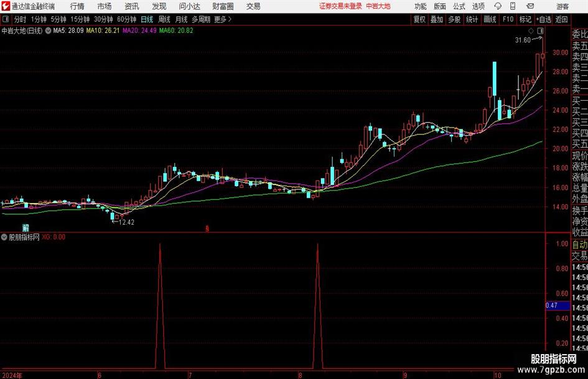The width and height of the screenshot is (588, 379).
Task: Click the 多股 multi-stock button
Action: coord(454,19)
